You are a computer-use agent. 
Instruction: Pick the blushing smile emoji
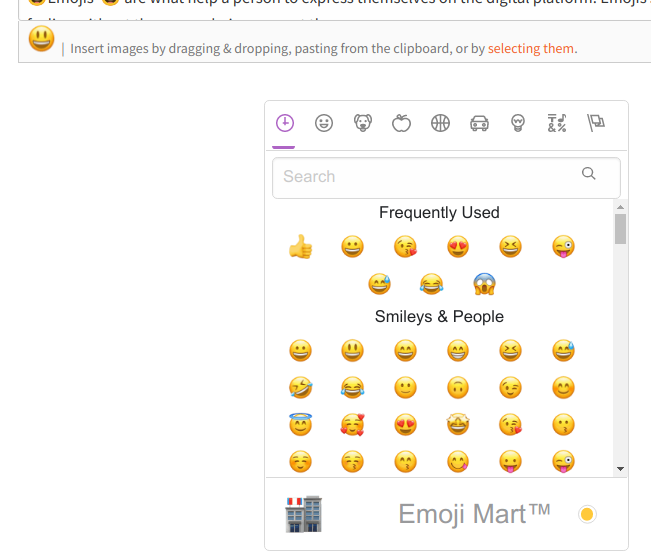(x=563, y=388)
